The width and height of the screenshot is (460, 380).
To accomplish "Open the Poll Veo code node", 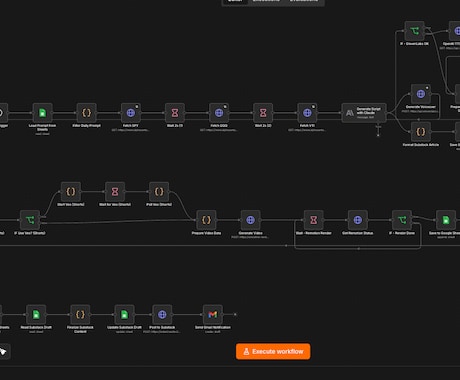I will pos(159,192).
